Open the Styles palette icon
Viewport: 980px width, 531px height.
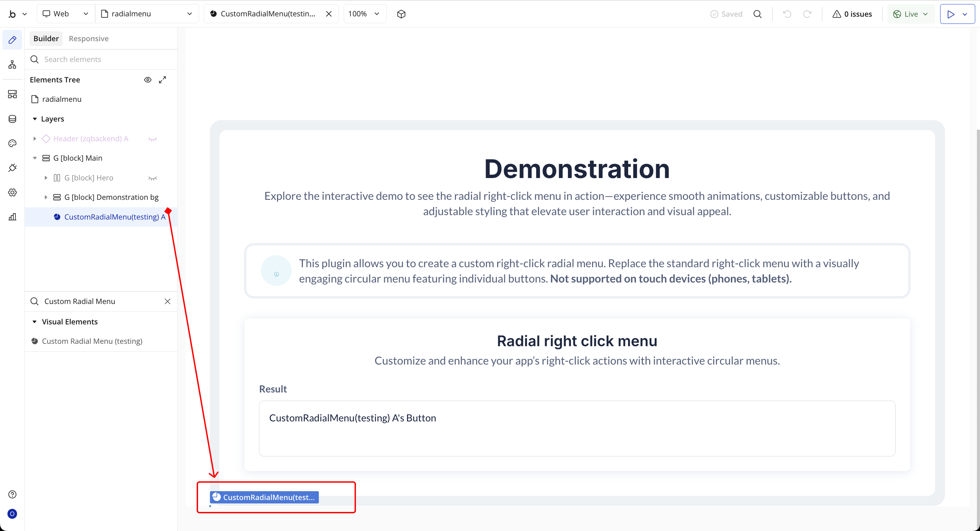coord(12,144)
